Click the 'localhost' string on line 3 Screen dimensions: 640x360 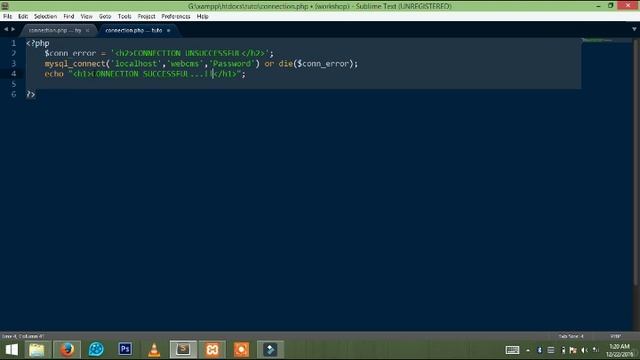point(136,64)
